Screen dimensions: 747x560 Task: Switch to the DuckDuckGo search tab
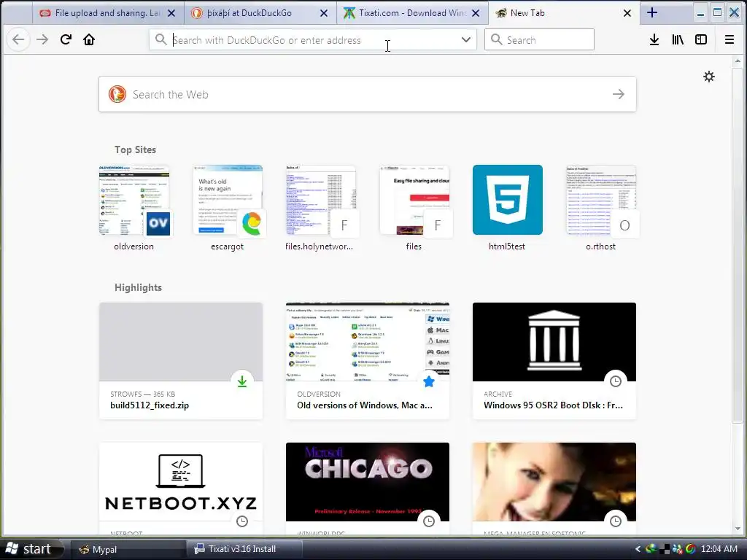(x=260, y=13)
